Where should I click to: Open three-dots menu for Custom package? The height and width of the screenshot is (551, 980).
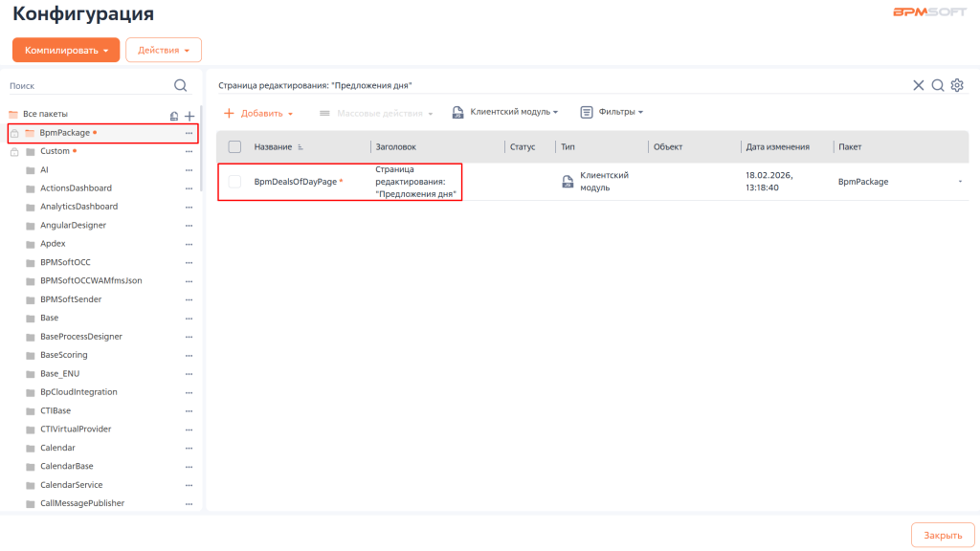189,151
